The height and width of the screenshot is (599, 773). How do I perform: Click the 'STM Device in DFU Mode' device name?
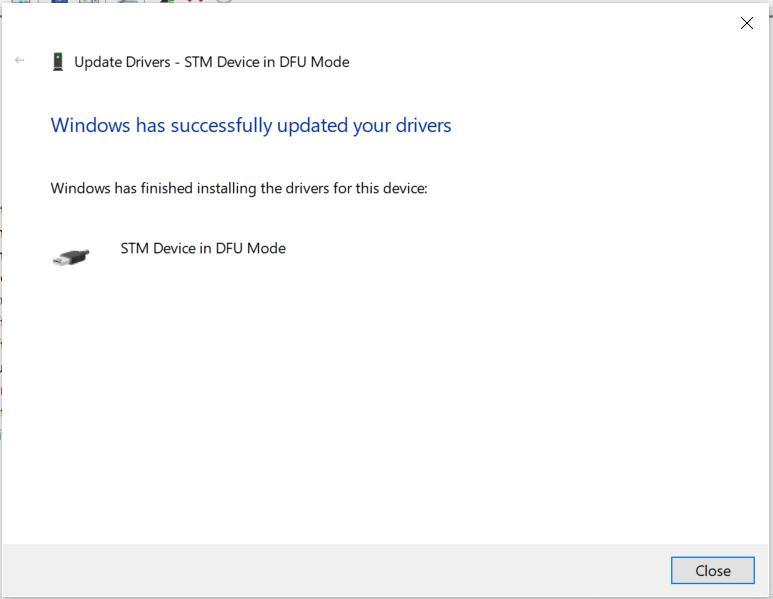[x=203, y=248]
